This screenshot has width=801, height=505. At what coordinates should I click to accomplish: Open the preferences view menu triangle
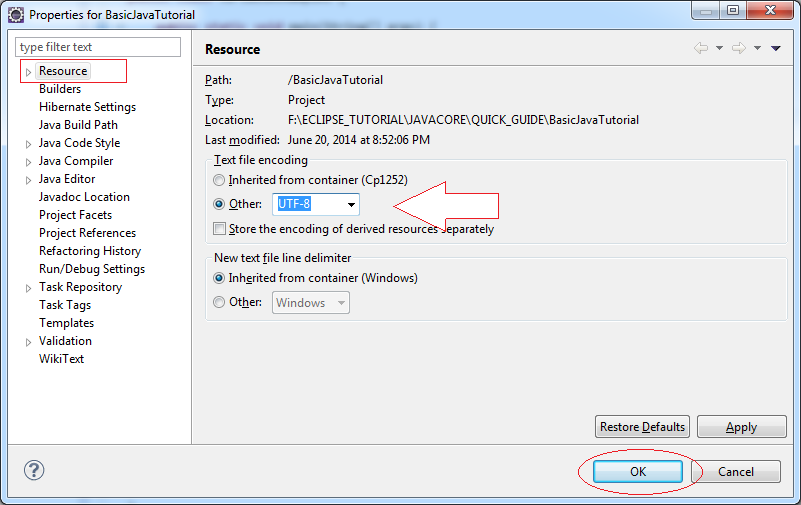[776, 48]
